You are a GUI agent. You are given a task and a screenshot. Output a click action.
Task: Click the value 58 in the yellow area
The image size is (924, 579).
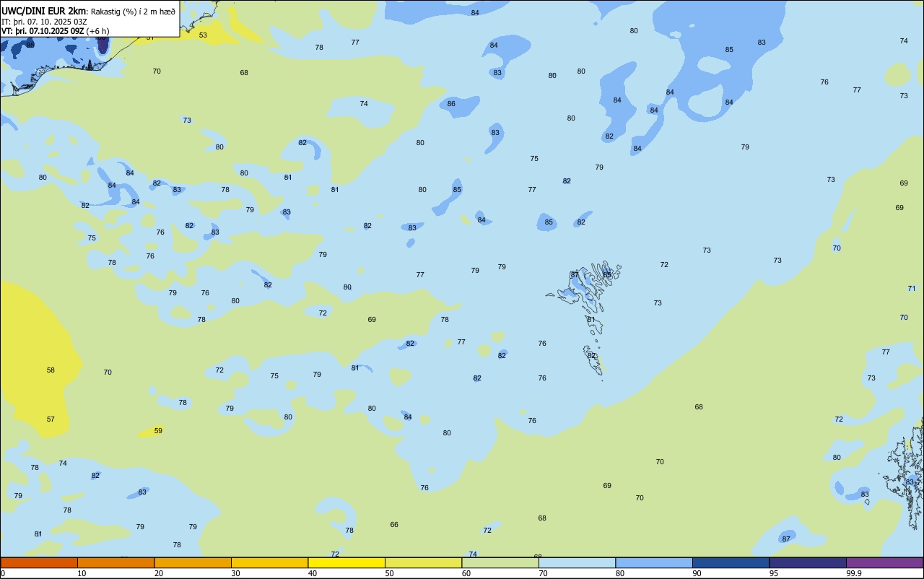[x=51, y=370]
